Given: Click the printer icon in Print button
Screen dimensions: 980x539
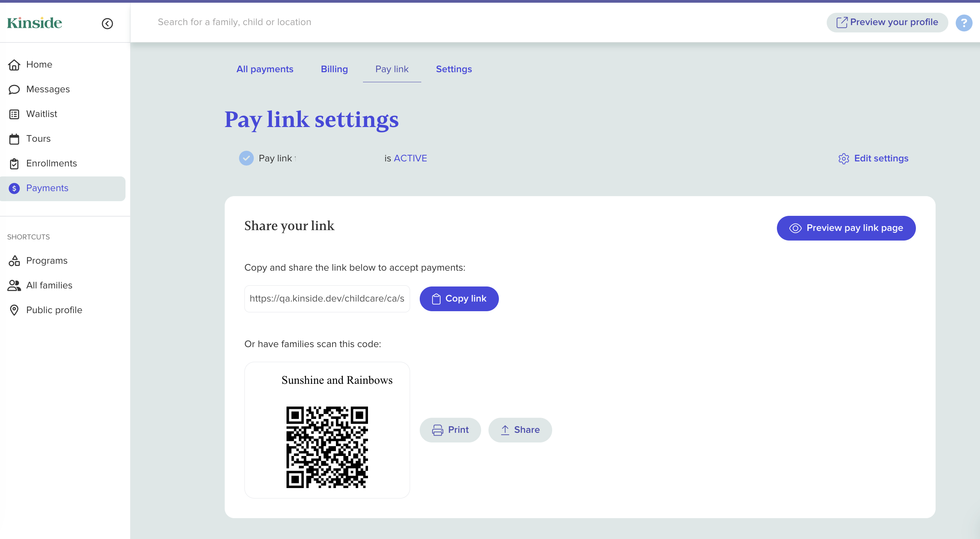Looking at the screenshot, I should point(437,430).
